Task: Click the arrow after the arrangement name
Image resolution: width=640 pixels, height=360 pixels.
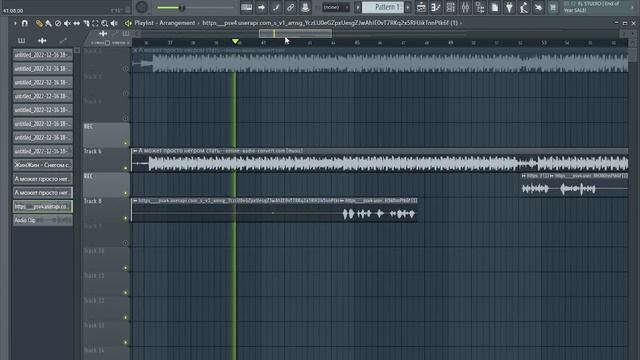Action: (461, 23)
